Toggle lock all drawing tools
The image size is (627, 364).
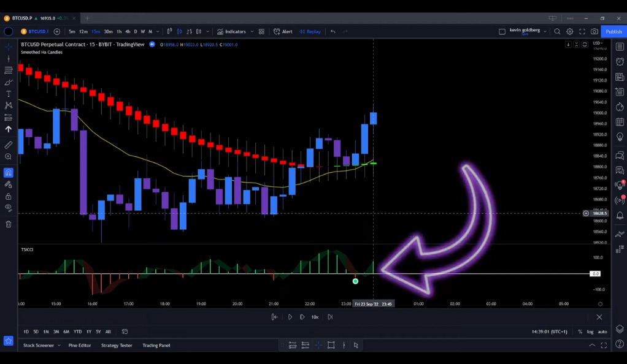(x=9, y=196)
